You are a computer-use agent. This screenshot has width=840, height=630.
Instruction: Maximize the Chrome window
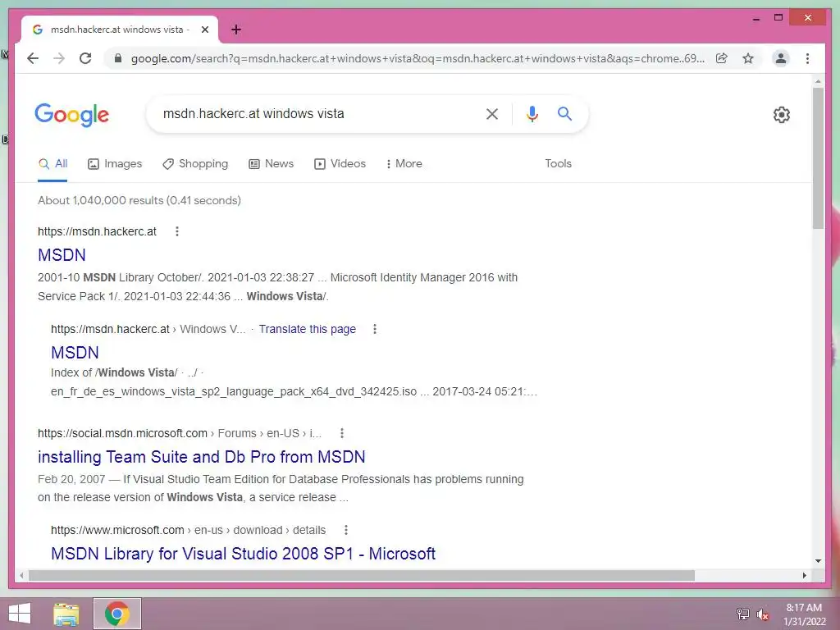[778, 18]
